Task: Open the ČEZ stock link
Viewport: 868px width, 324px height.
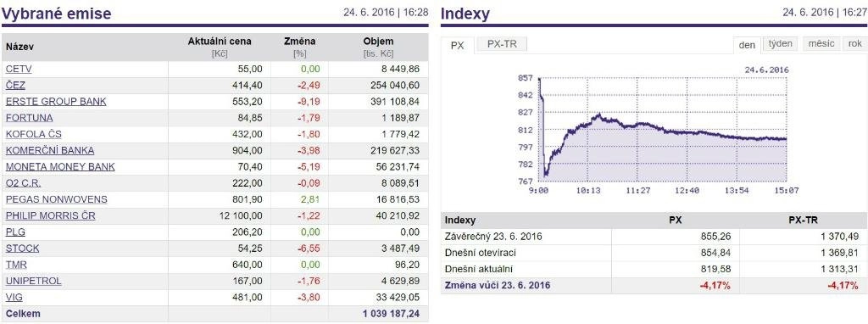Action: 15,86
